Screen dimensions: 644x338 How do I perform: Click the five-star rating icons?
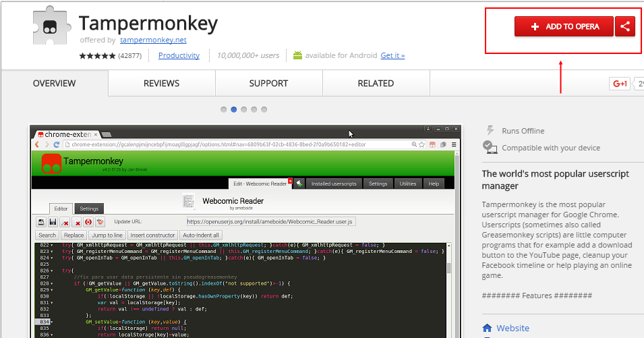coord(97,55)
